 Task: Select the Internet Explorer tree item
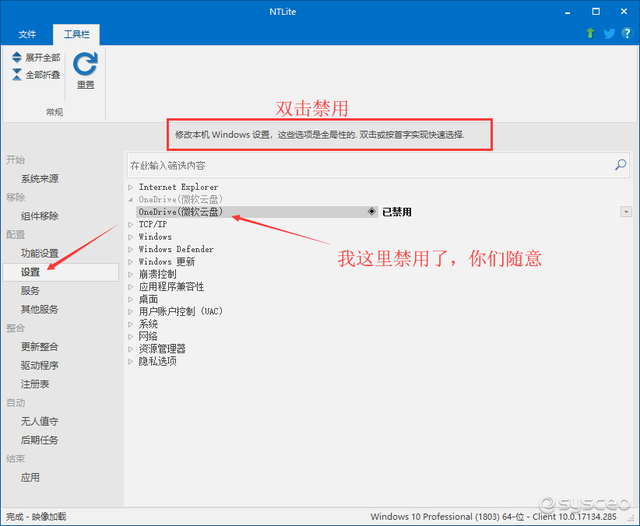click(x=178, y=187)
